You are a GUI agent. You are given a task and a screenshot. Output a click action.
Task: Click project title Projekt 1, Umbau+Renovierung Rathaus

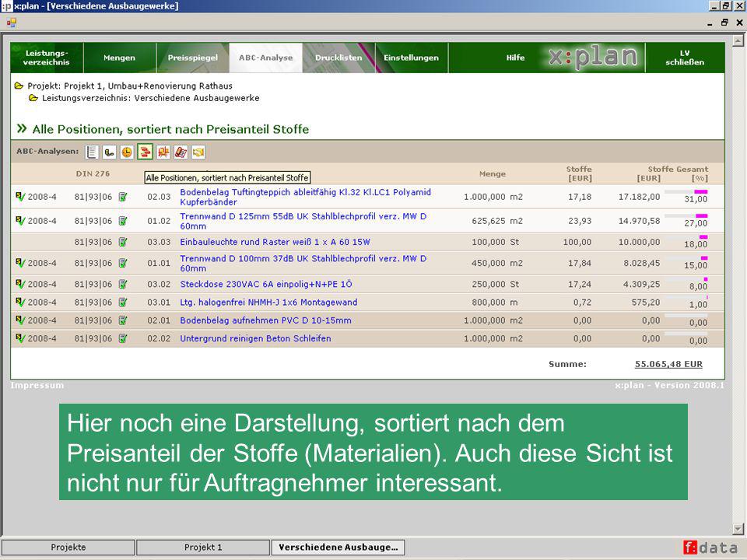coord(148,86)
